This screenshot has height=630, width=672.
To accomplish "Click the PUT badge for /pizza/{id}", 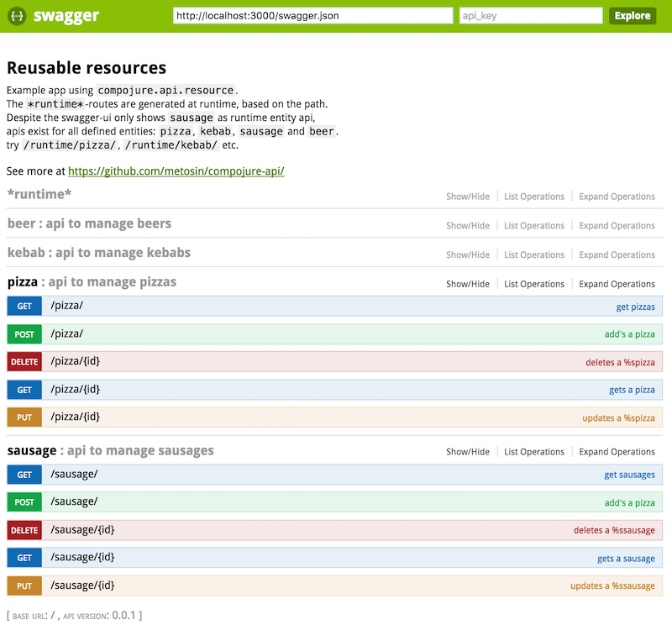I will coord(24,417).
